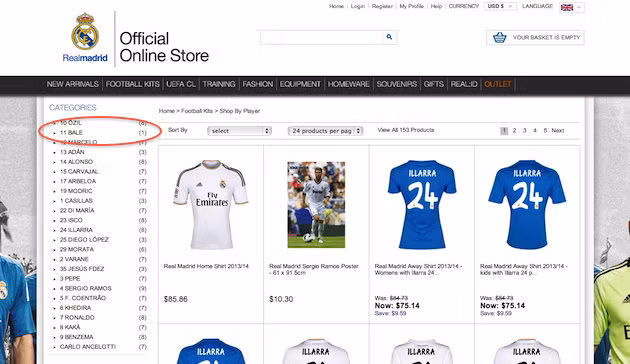Viewport: 630px width, 364px height.
Task: Click the shopping basket icon
Action: coord(499,38)
